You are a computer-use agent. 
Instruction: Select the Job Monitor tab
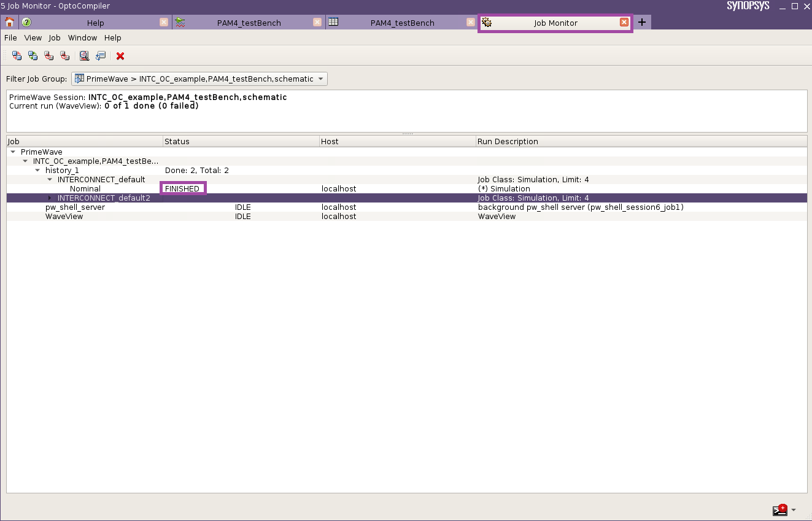click(555, 23)
